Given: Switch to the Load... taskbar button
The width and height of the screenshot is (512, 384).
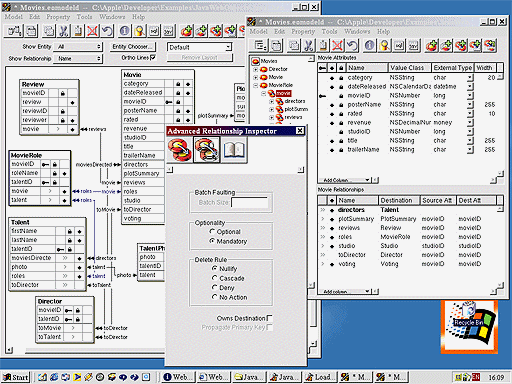Looking at the screenshot, I should point(320,377).
